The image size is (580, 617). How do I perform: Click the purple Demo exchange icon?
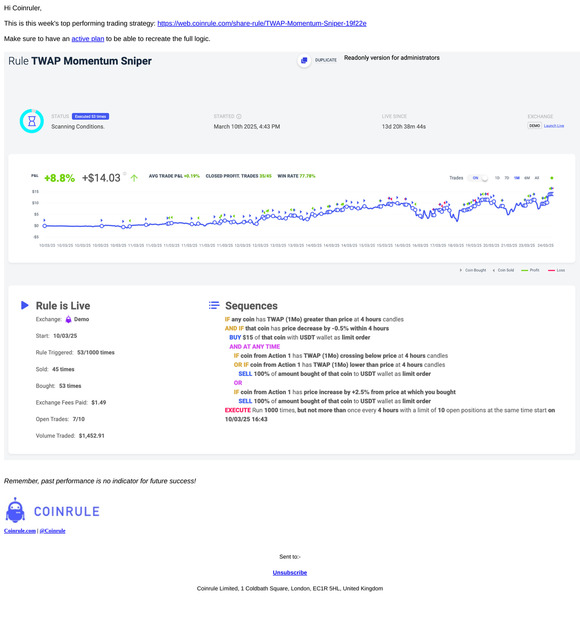pos(68,319)
